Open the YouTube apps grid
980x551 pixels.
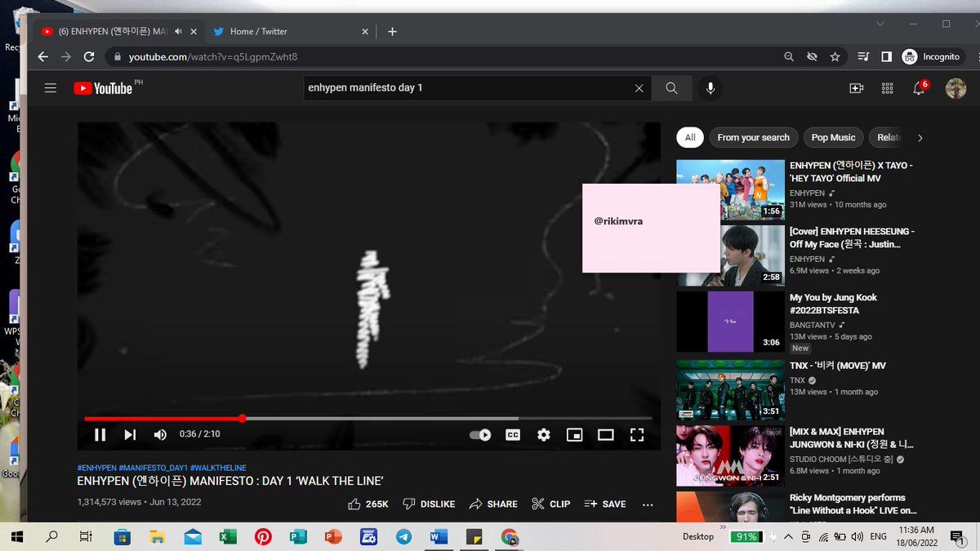coord(887,88)
